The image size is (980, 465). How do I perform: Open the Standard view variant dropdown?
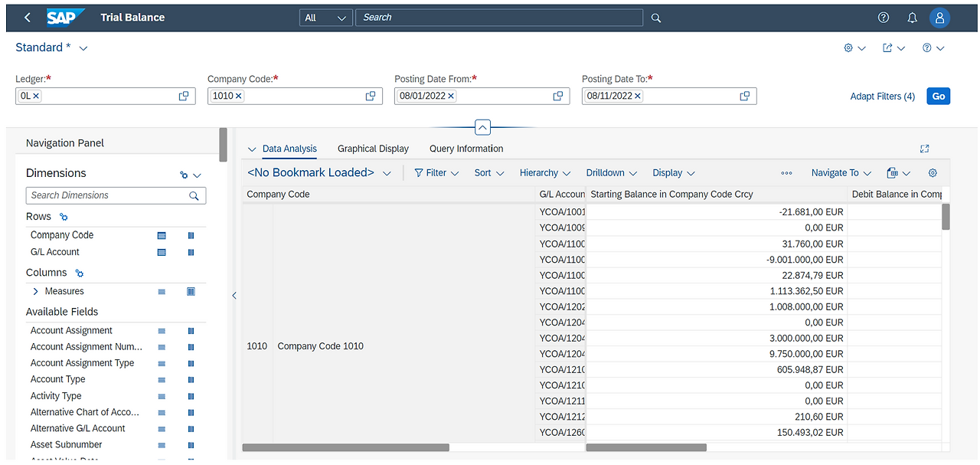tap(83, 48)
